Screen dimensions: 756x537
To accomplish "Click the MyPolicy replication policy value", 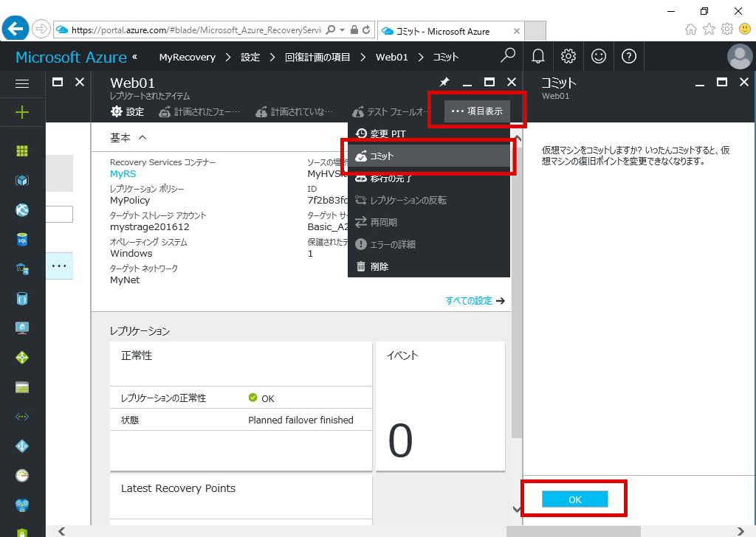I will pos(130,201).
